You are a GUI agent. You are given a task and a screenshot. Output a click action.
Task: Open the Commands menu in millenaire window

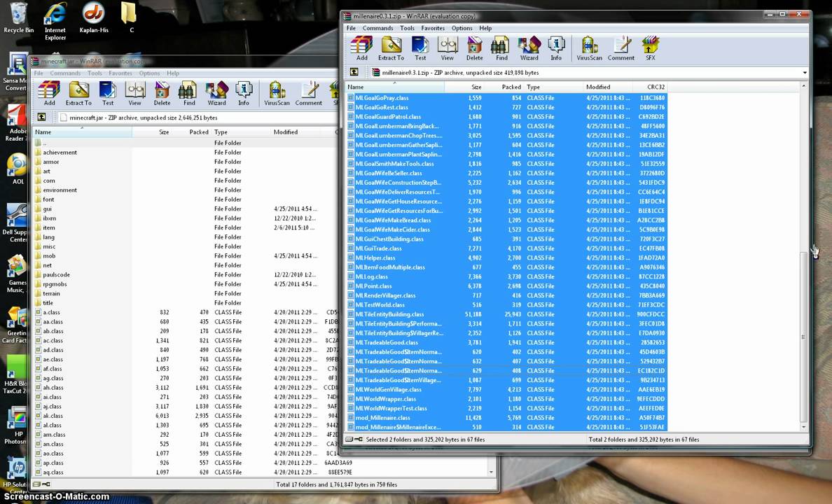coord(377,28)
